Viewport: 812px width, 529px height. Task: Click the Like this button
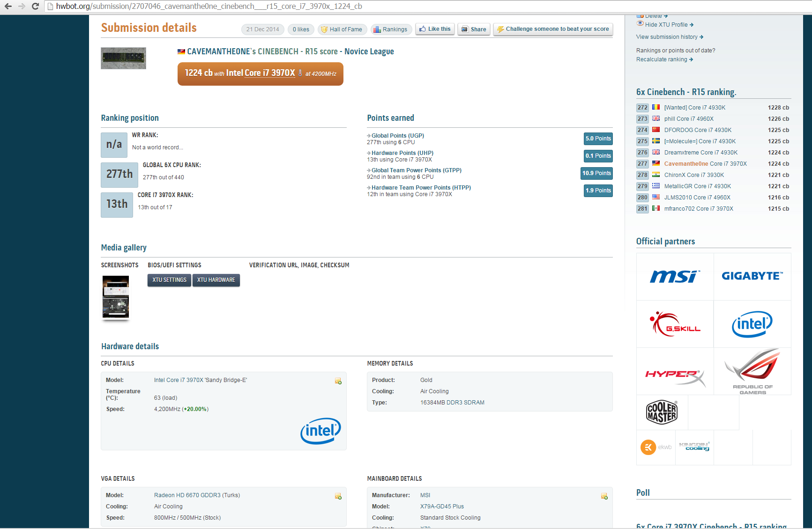pos(435,29)
